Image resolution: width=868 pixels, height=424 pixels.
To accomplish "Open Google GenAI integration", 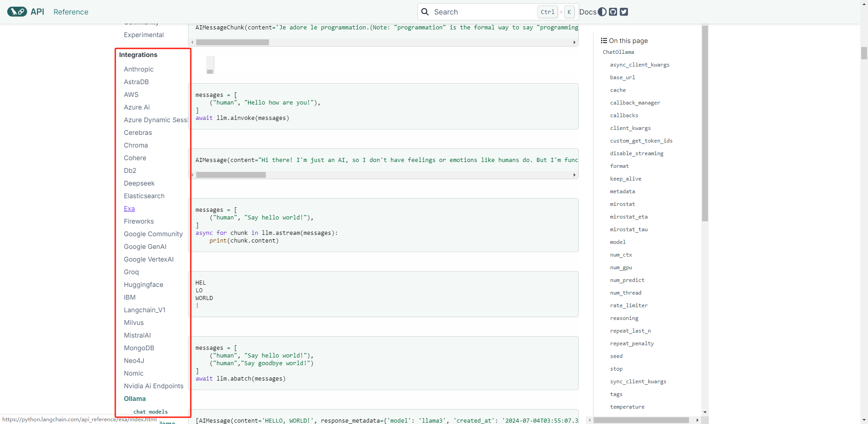I will (x=145, y=247).
